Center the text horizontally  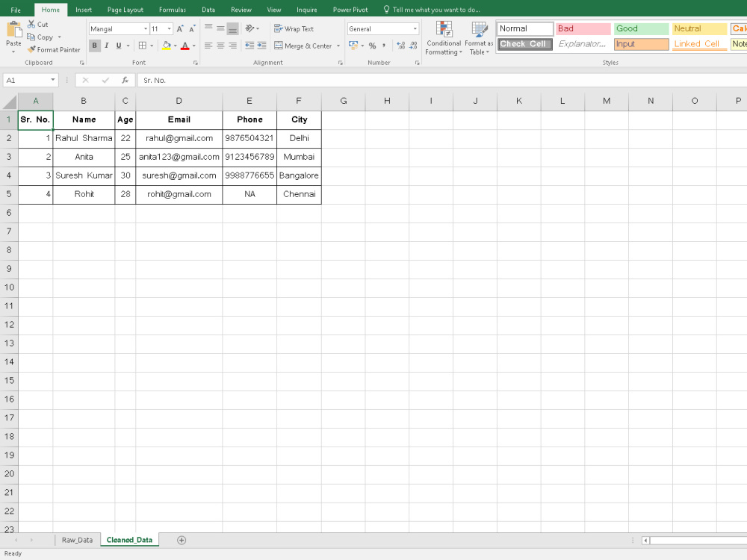pos(220,46)
